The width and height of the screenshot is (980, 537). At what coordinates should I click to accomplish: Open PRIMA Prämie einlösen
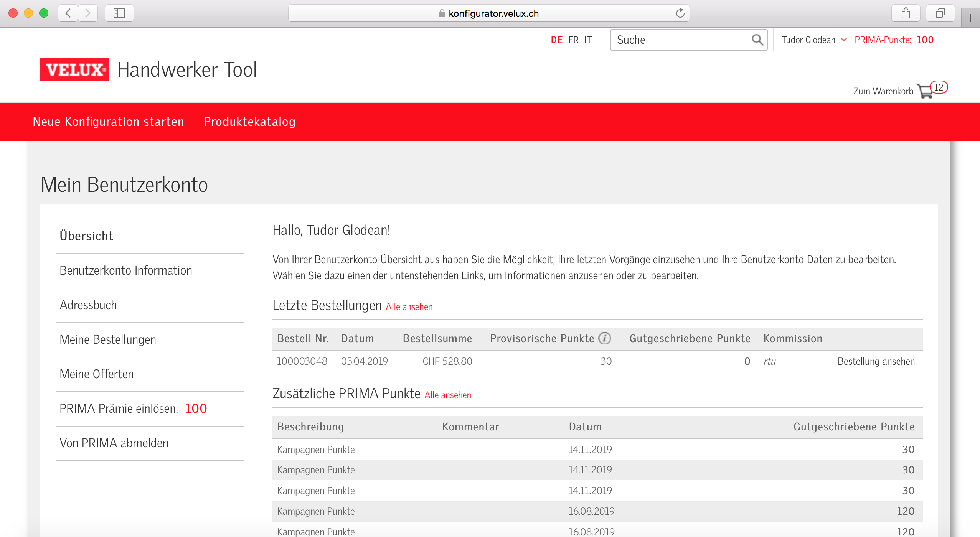point(133,409)
